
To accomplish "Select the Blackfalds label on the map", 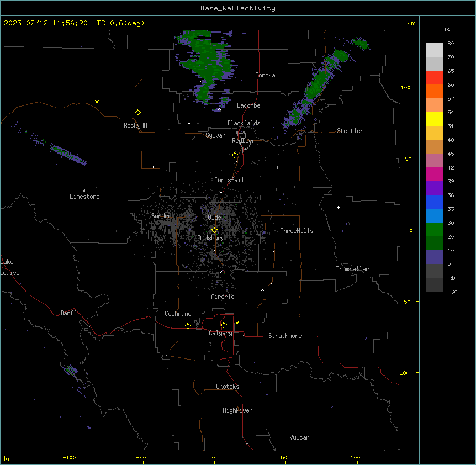I will [244, 123].
